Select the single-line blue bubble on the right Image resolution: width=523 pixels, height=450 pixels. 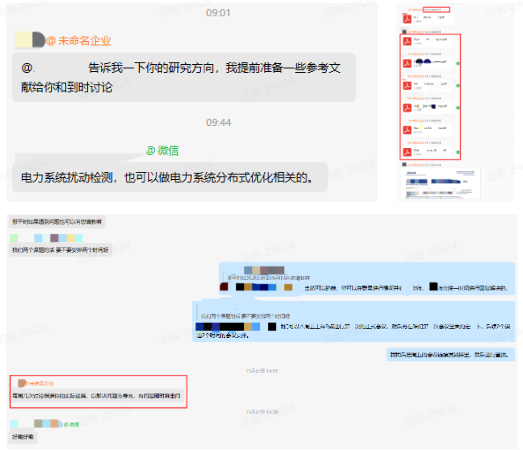point(451,354)
